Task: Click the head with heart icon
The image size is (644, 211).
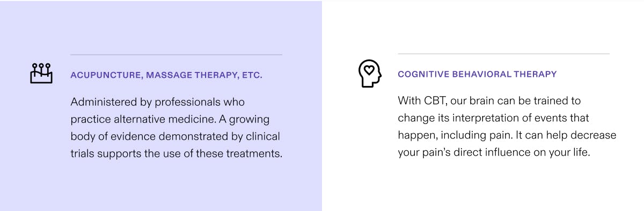Action: click(369, 74)
